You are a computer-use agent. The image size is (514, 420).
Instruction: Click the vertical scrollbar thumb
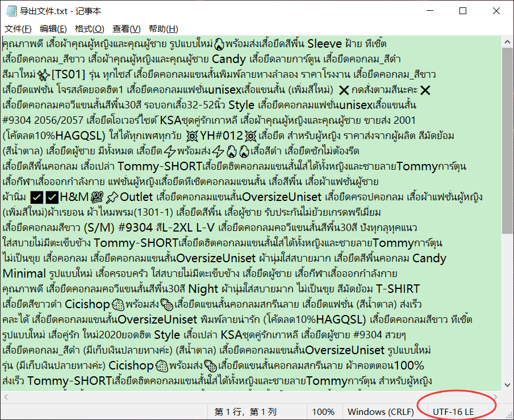tap(507, 131)
